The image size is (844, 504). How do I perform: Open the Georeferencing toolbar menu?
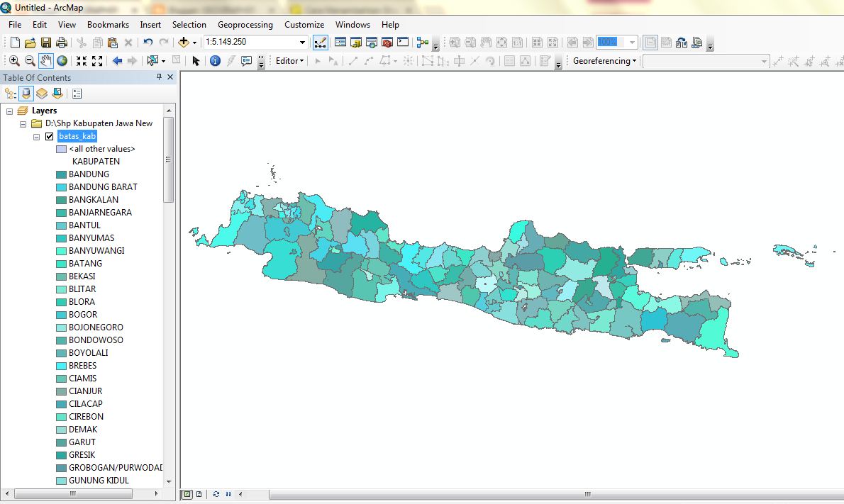(x=604, y=61)
